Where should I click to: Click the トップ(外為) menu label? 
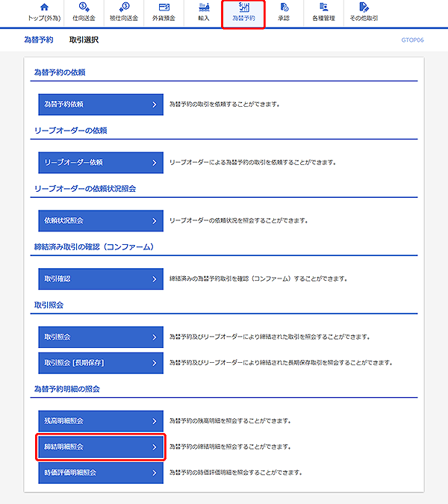[44, 19]
